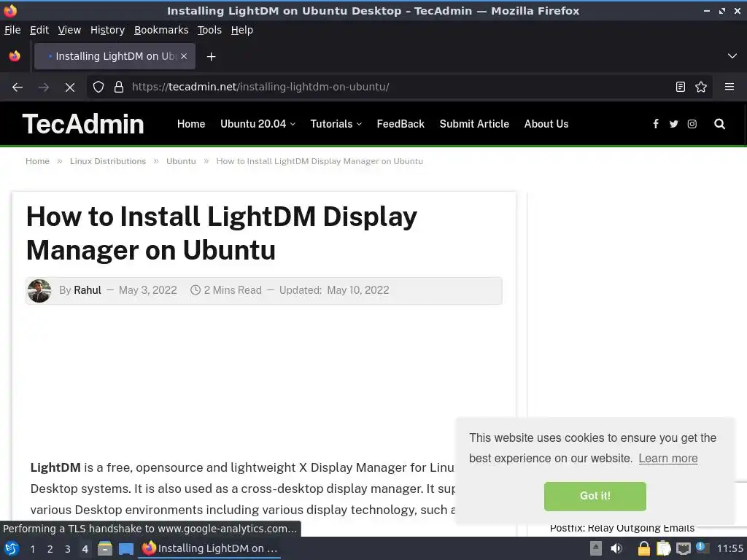The height and width of the screenshot is (560, 747).
Task: Visit TecAdmin Facebook page icon
Action: point(656,124)
